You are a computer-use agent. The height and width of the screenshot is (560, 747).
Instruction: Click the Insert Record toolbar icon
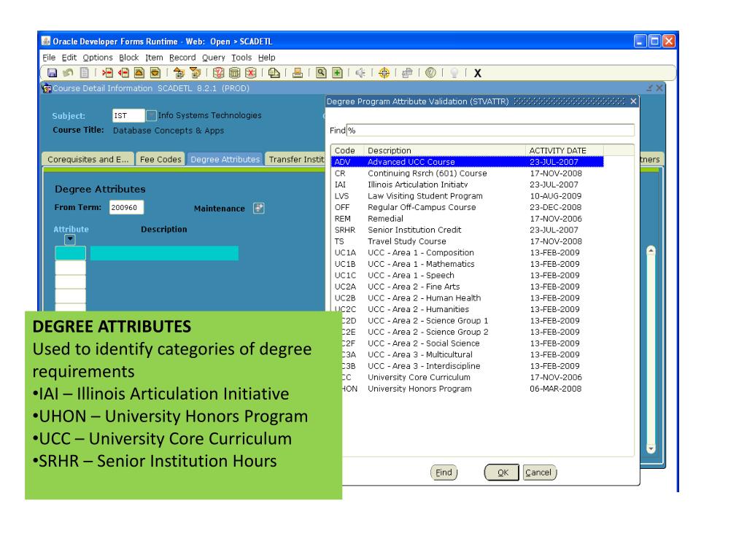108,73
